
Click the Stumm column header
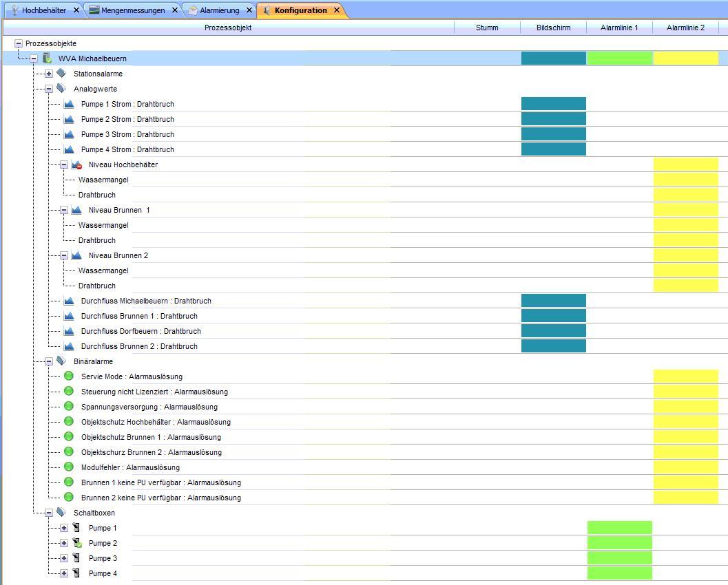[x=487, y=28]
